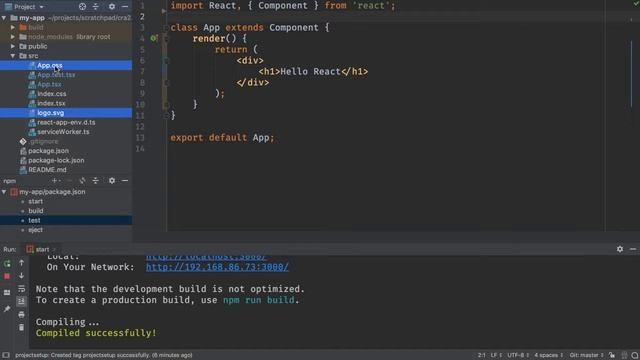
Task: Select serviceWorker.ts in the project tree
Action: click(63, 132)
